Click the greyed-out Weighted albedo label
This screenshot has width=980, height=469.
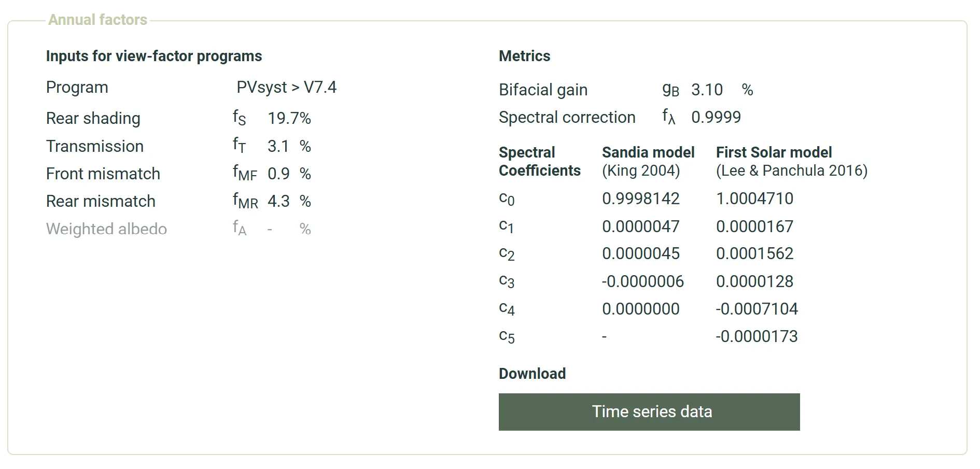pyautogui.click(x=106, y=229)
